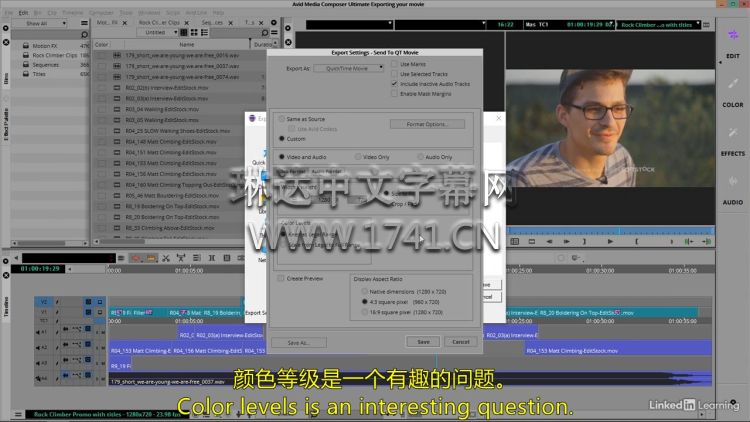Step one frame forward in the monitor
The height and width of the screenshot is (422, 750).
click(567, 242)
